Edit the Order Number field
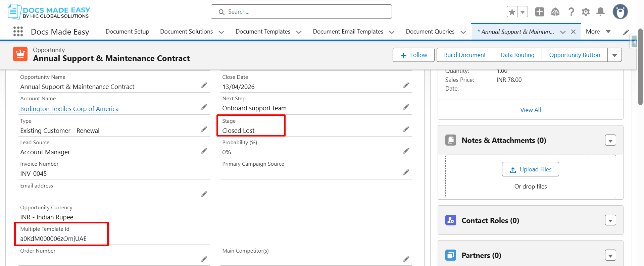This screenshot has height=266, width=644. pyautogui.click(x=204, y=259)
